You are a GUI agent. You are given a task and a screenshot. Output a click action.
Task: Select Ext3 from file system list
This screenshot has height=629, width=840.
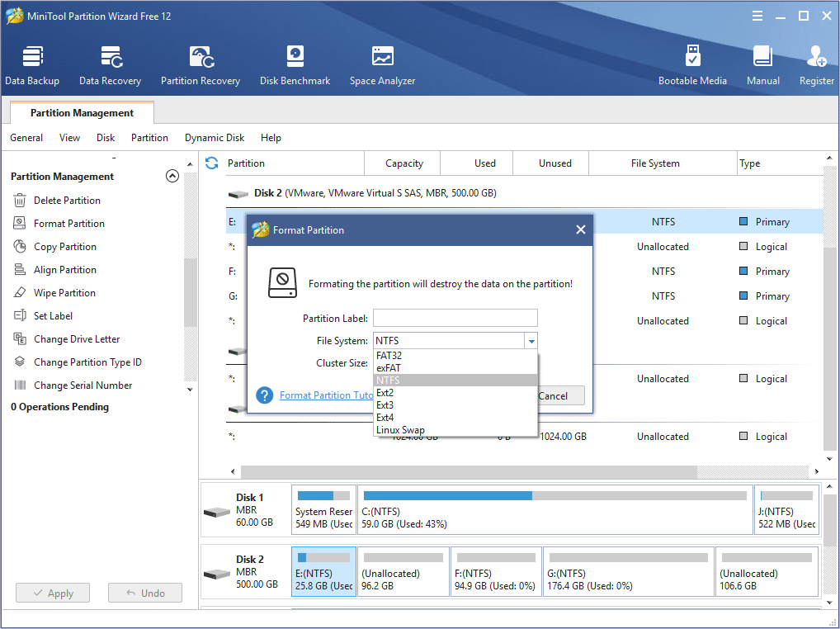455,405
